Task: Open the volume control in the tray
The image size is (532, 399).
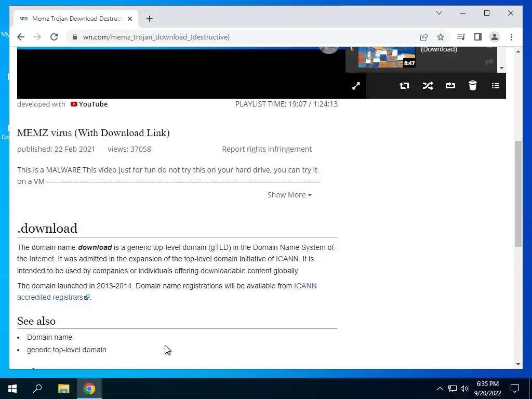Action: [464, 389]
